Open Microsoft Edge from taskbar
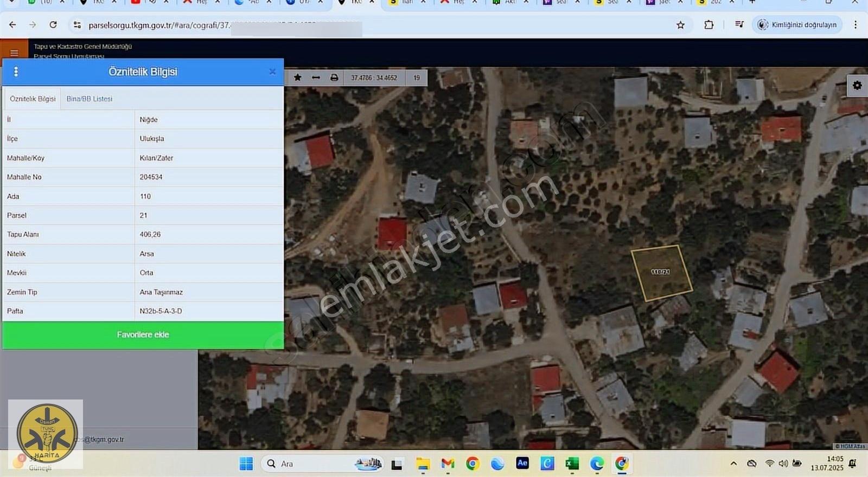This screenshot has width=868, height=477. click(x=597, y=463)
